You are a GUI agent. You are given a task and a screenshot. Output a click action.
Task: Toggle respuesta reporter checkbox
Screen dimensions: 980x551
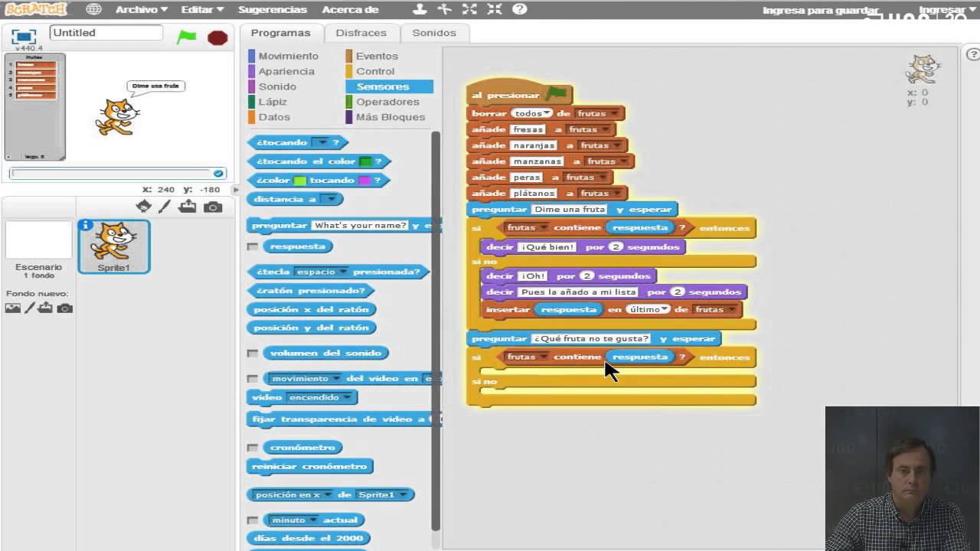(253, 246)
